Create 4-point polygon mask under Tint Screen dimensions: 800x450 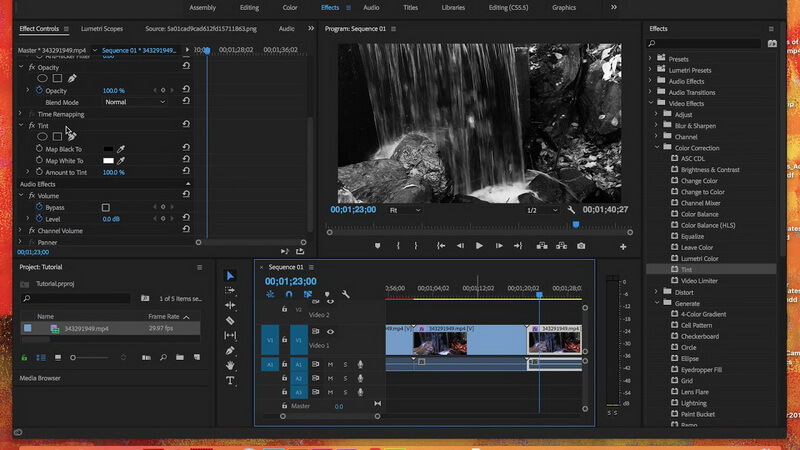57,136
